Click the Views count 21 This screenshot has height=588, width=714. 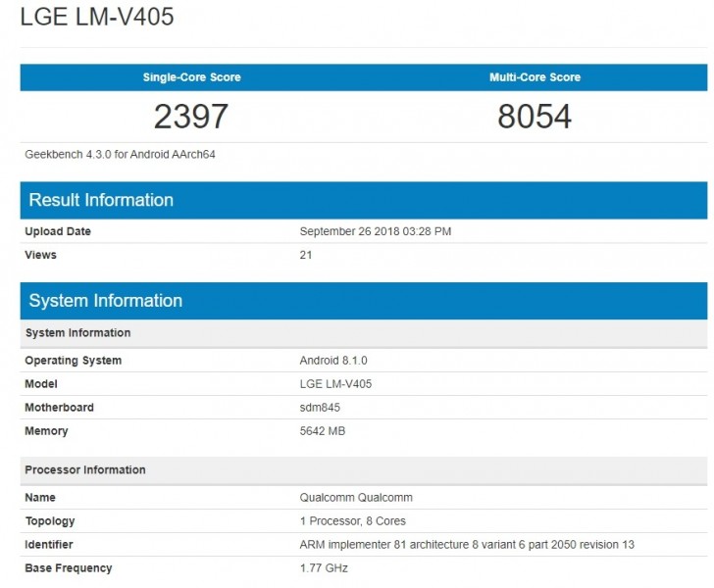click(305, 255)
